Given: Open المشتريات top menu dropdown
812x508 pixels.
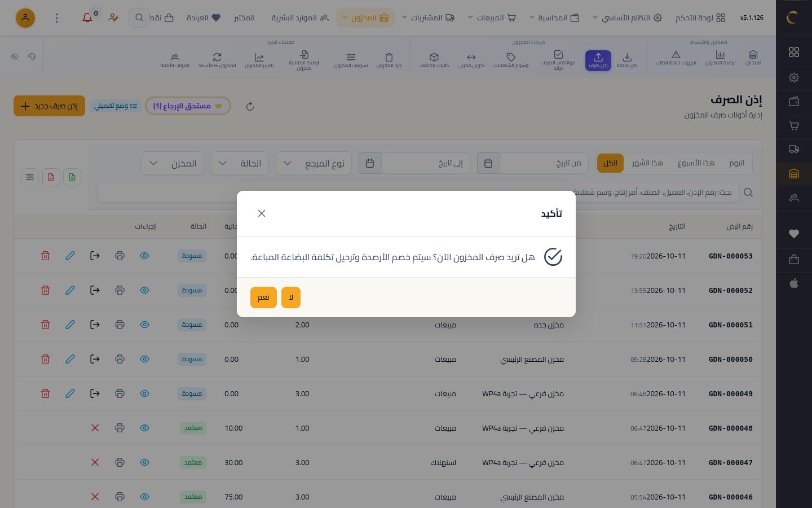Looking at the screenshot, I should 427,18.
